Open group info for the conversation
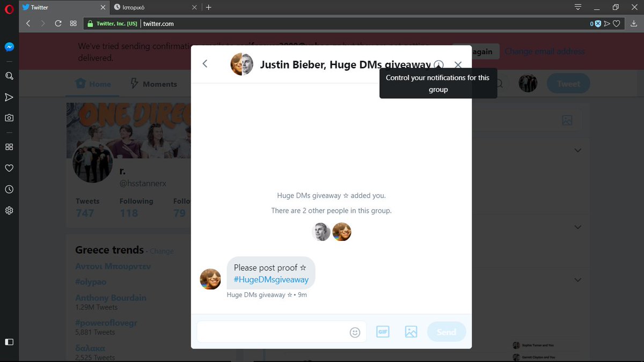This screenshot has width=644, height=362. pos(438,64)
